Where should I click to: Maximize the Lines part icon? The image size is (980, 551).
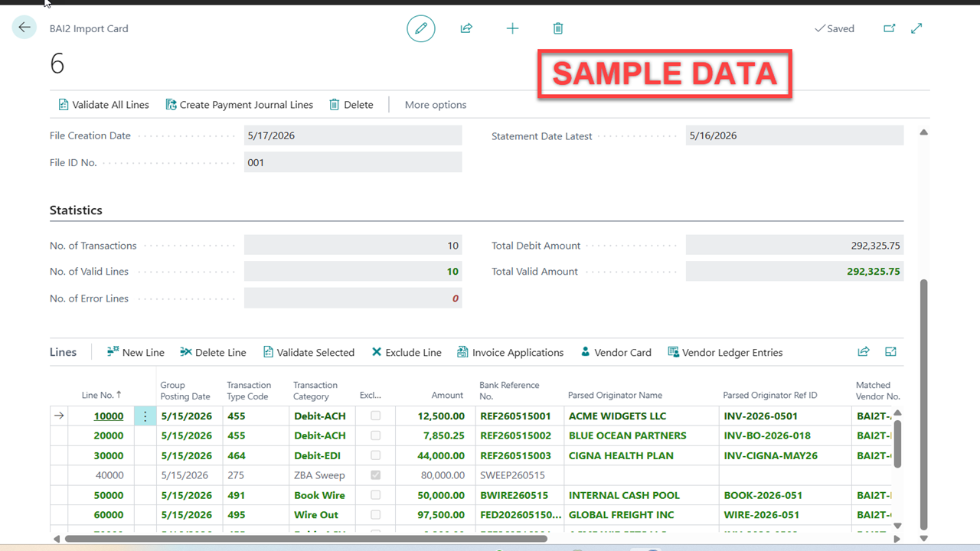pos(890,352)
